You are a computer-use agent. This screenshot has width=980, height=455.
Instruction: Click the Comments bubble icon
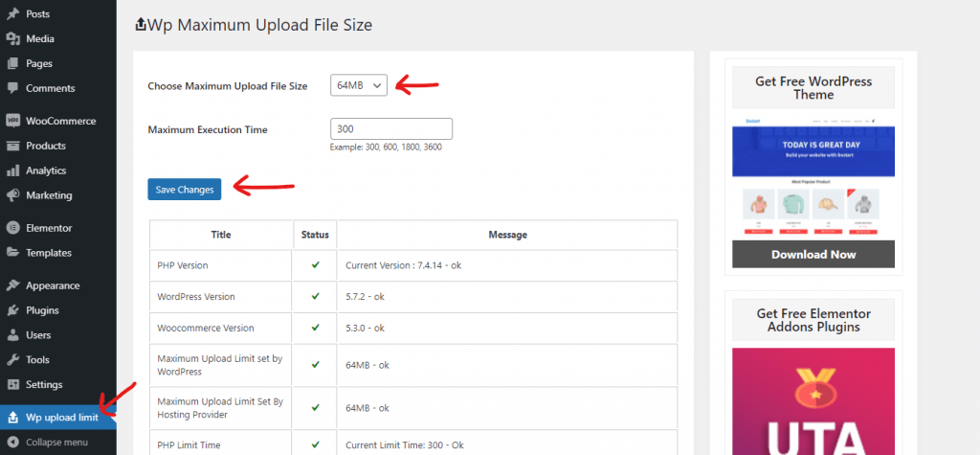(x=12, y=88)
